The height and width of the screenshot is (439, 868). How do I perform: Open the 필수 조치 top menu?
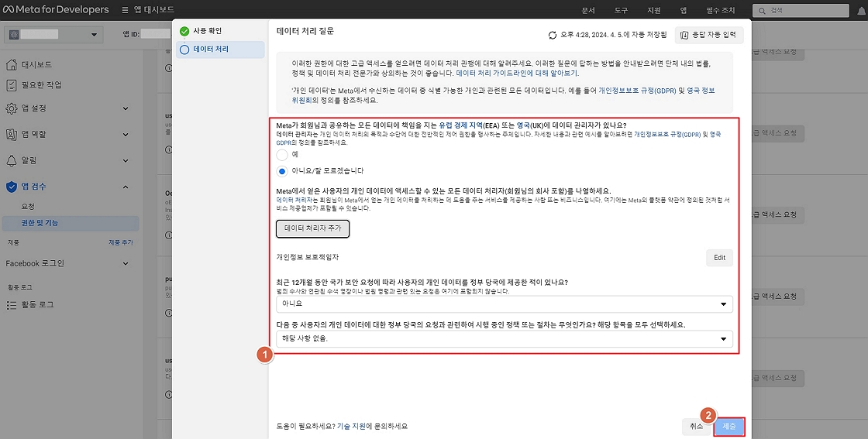coord(720,11)
